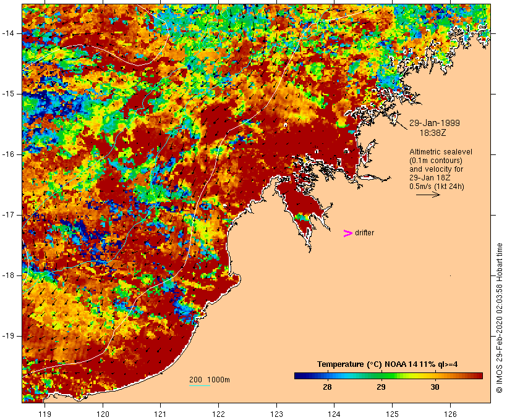Screen dimensions: 507x420
Task: Click the '119' longitude axis label
Action: tap(45, 414)
